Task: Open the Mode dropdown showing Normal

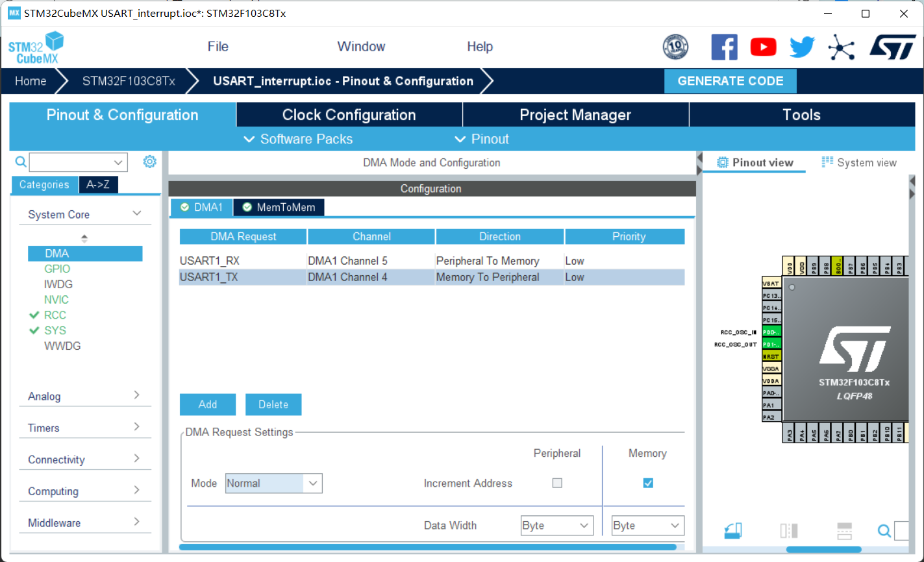Action: point(274,483)
